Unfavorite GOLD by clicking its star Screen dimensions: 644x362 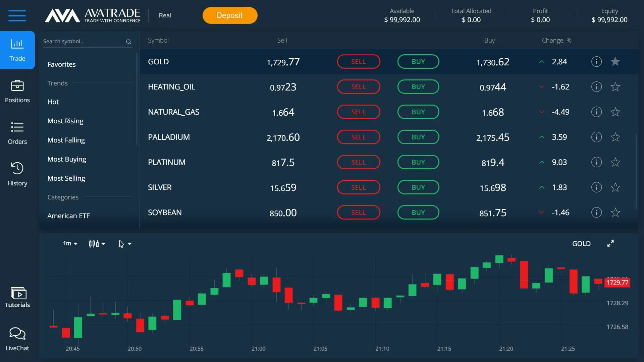coord(615,61)
